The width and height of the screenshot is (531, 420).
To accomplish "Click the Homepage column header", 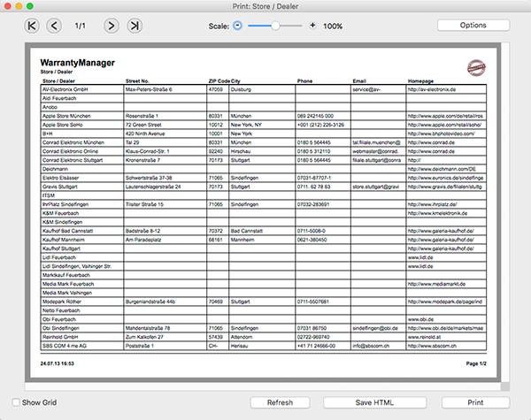I will tap(420, 80).
